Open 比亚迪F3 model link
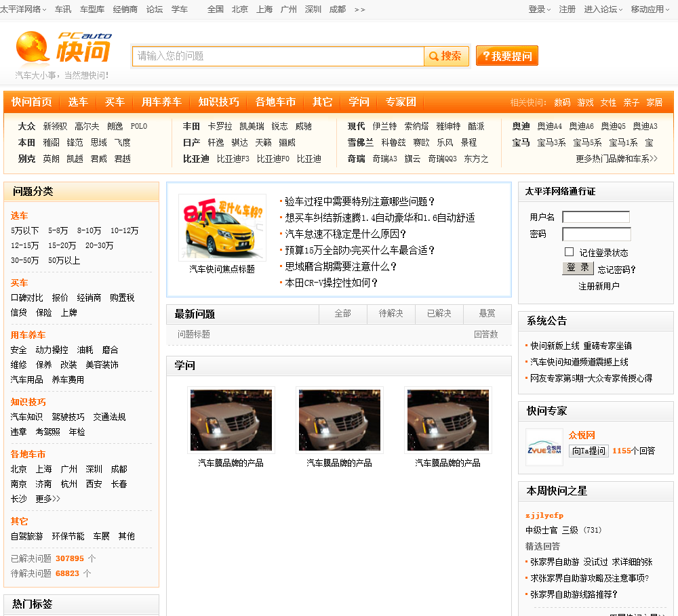The height and width of the screenshot is (616, 678). click(233, 159)
